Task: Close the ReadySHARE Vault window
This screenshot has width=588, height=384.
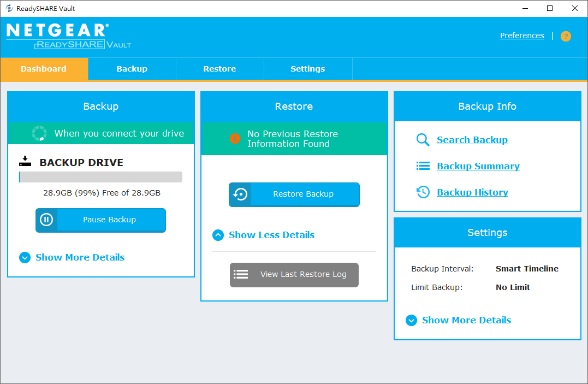Action: click(x=574, y=8)
